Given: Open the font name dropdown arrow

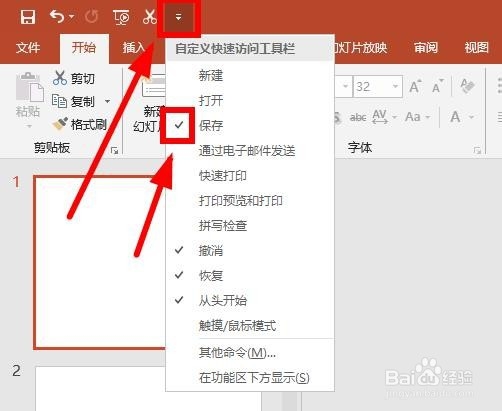Looking at the screenshot, I should 345,86.
